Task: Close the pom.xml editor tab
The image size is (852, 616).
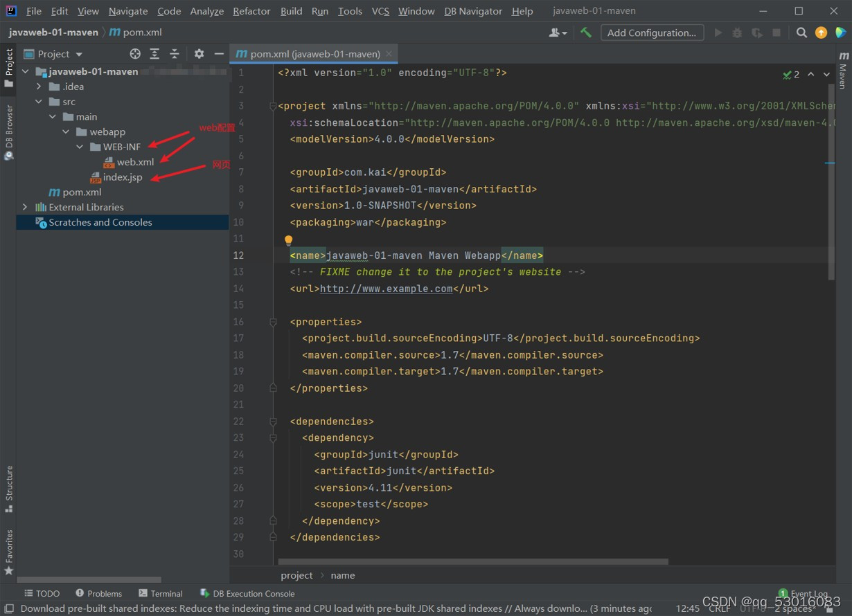Action: (x=389, y=53)
